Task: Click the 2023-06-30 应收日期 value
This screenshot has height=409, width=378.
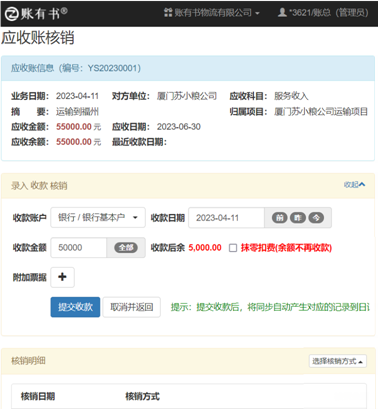Action: (x=179, y=127)
